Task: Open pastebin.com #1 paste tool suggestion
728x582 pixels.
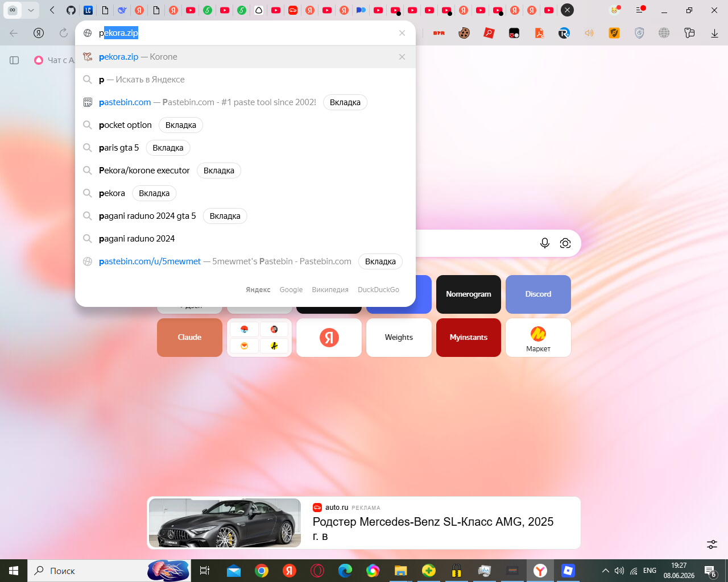Action: click(208, 102)
